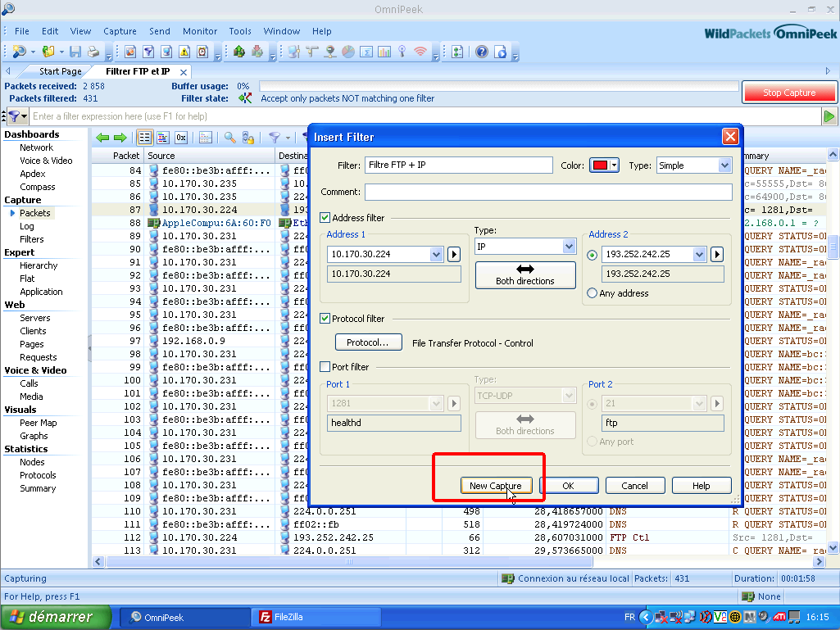840x630 pixels.
Task: Expand the Open folder toolbar dropdown arrow
Action: click(x=61, y=52)
